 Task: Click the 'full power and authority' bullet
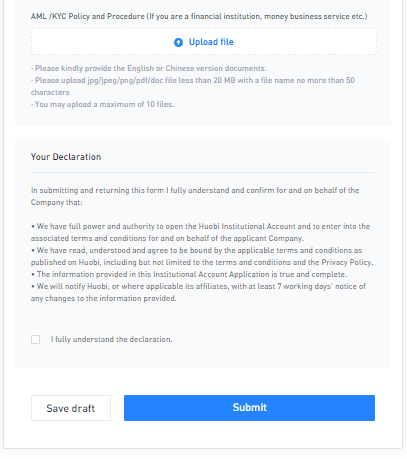[200, 232]
